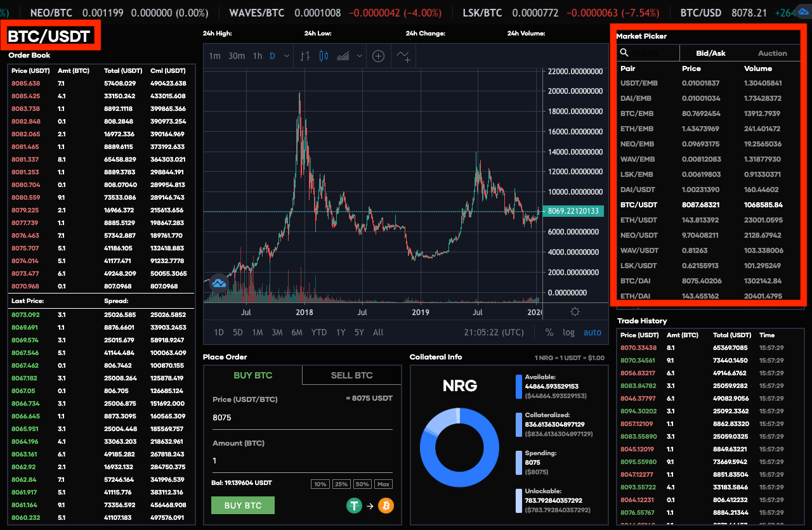Viewport: 812px width, 530px height.
Task: Select the NEO/USDT pair row
Action: pyautogui.click(x=708, y=235)
